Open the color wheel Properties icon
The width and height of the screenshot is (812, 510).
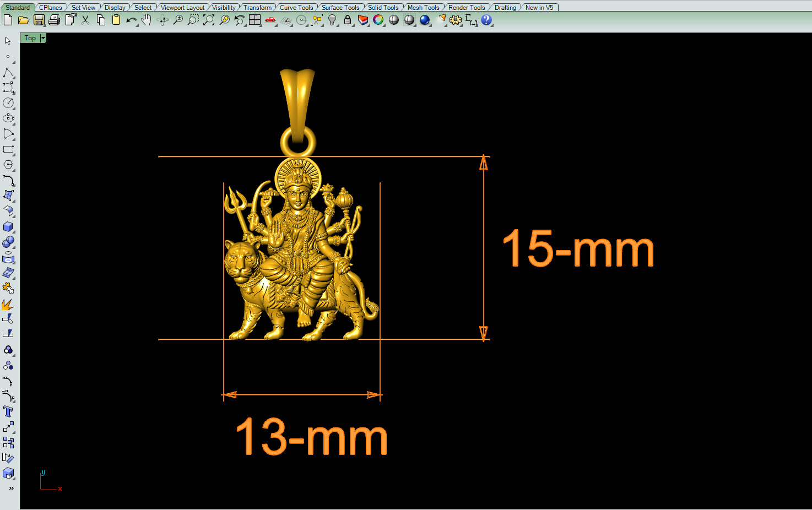pyautogui.click(x=378, y=20)
